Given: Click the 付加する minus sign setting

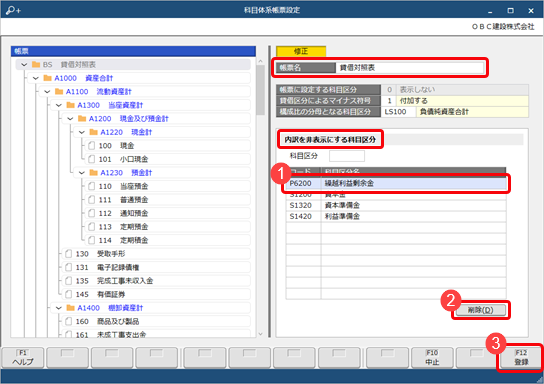Looking at the screenshot, I should pyautogui.click(x=462, y=101).
